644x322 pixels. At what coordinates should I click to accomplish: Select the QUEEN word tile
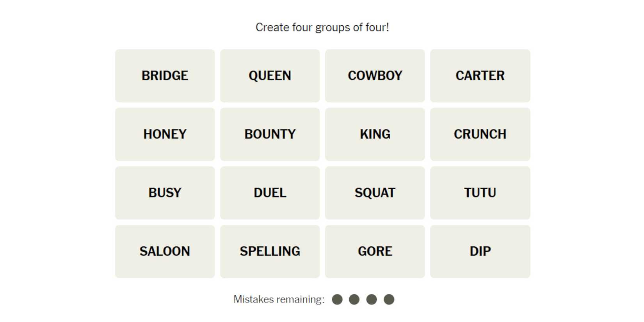[x=270, y=76]
